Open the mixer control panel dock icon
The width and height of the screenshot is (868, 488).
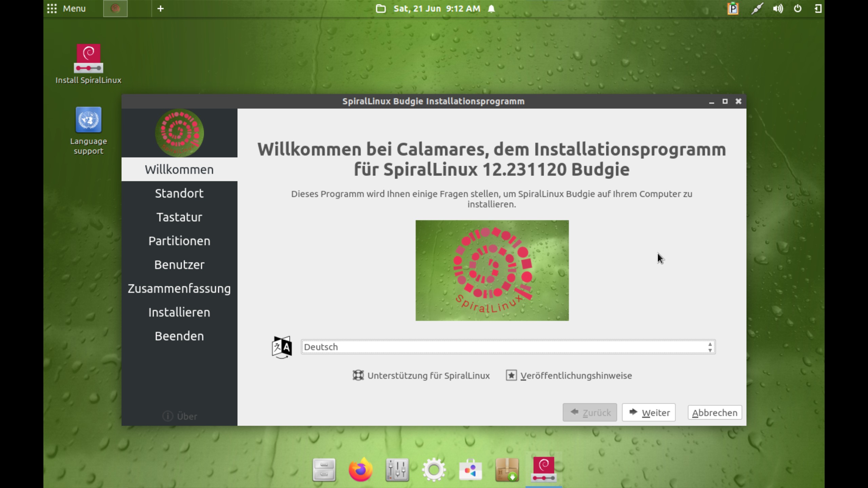397,470
